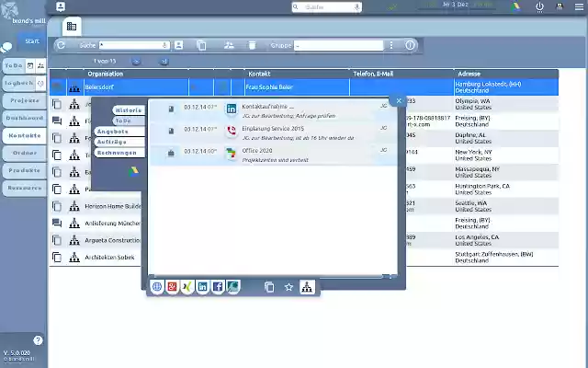
Task: Open the hamburger menu in the top bar
Action: click(x=579, y=6)
